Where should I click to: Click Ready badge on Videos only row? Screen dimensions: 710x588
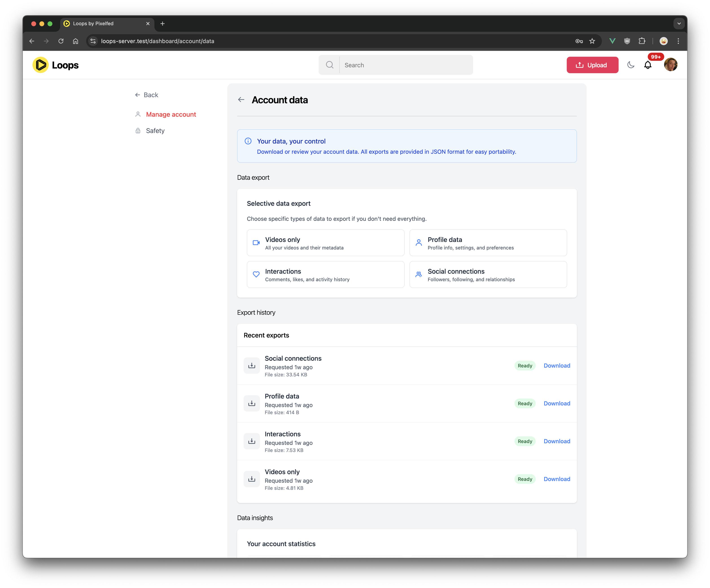[525, 479]
